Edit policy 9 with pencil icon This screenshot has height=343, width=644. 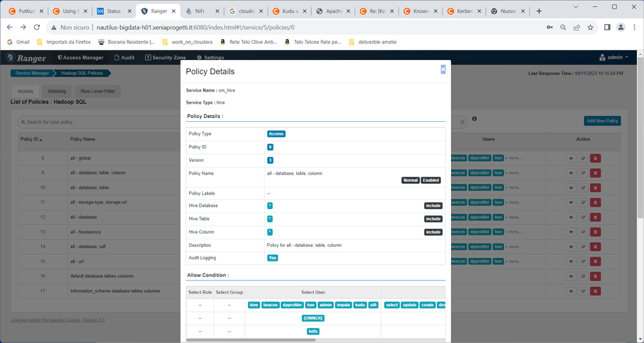point(583,173)
